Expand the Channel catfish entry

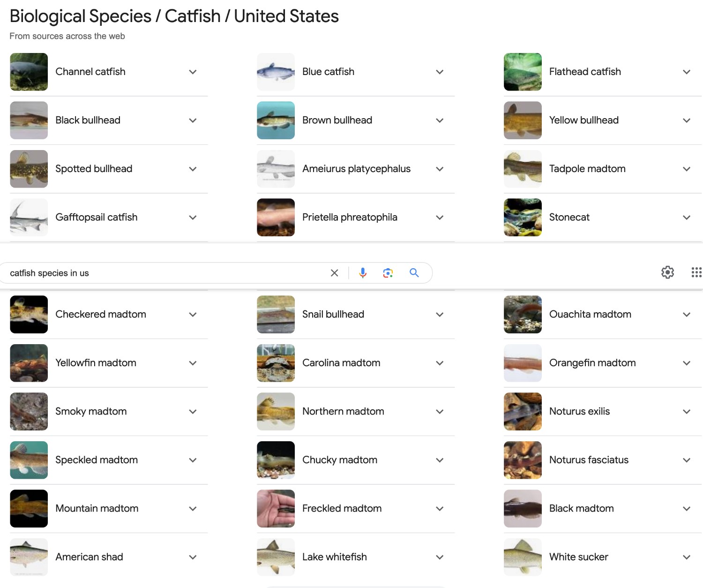[193, 72]
